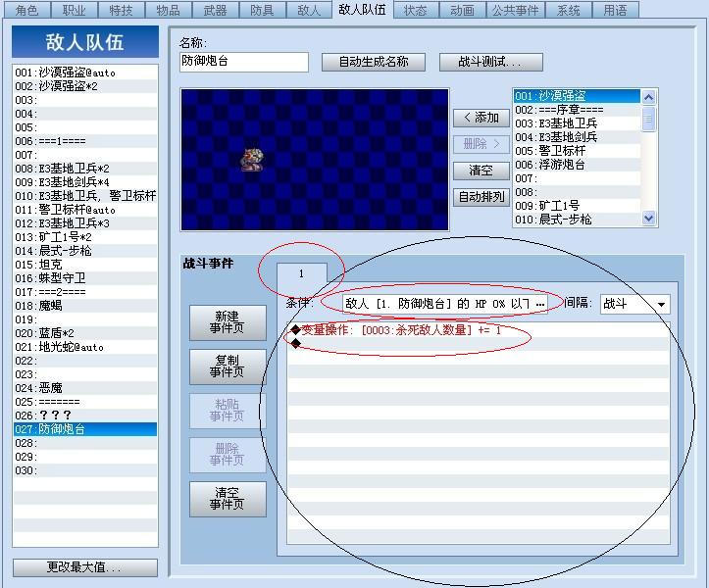Select enemy 004:E3基地剑兵 in right list
Image resolution: width=709 pixels, height=588 pixels.
577,137
